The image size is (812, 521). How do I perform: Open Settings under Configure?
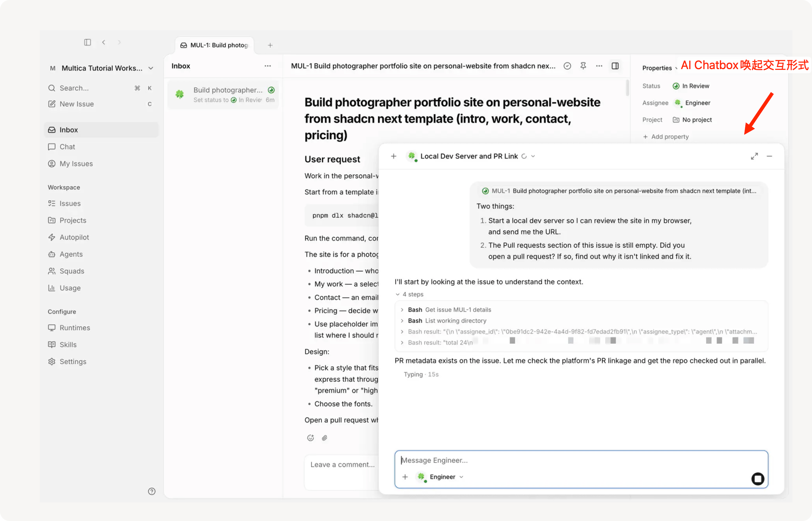101,362
